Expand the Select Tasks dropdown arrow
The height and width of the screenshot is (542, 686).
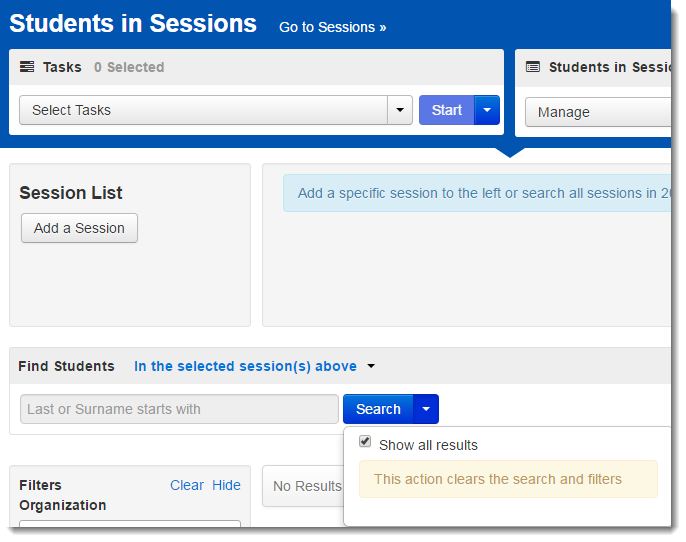[x=400, y=110]
